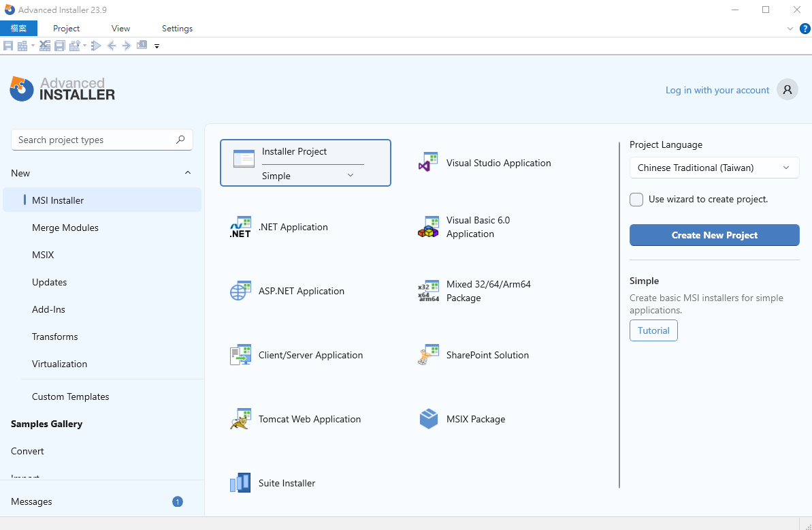Click the Save All toolbar icon
This screenshot has width=812, height=530.
pyautogui.click(x=59, y=46)
